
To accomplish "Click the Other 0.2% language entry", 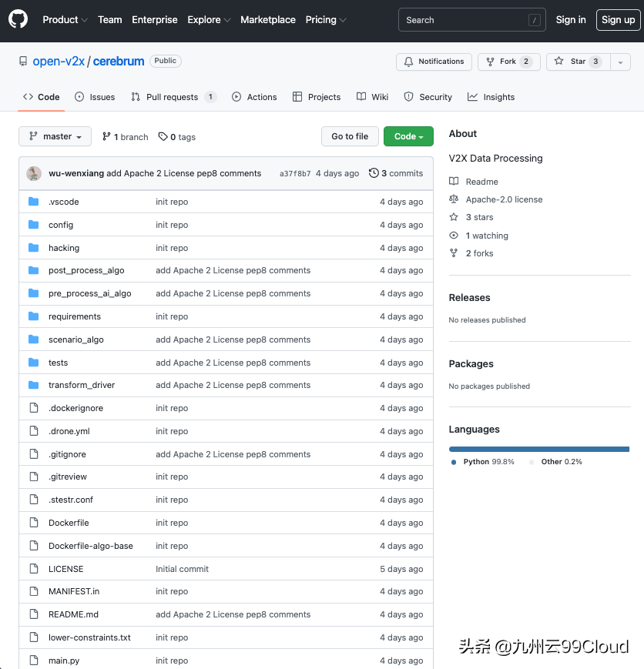I will click(555, 462).
